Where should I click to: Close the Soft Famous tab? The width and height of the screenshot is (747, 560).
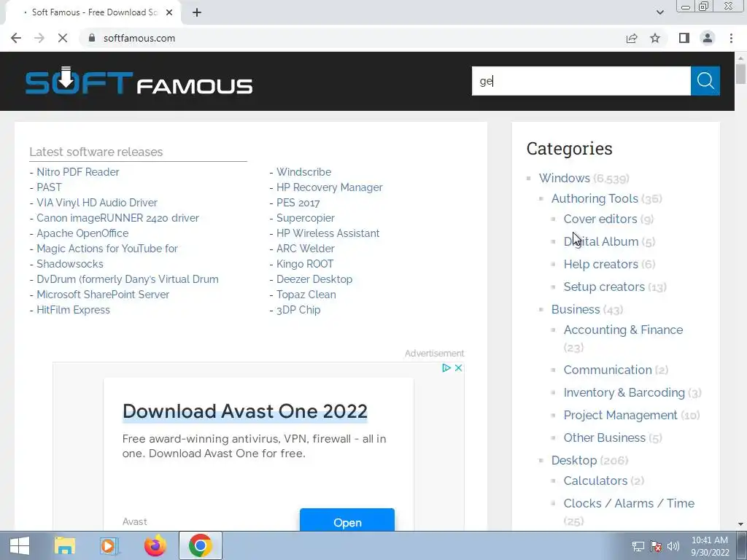(x=169, y=12)
